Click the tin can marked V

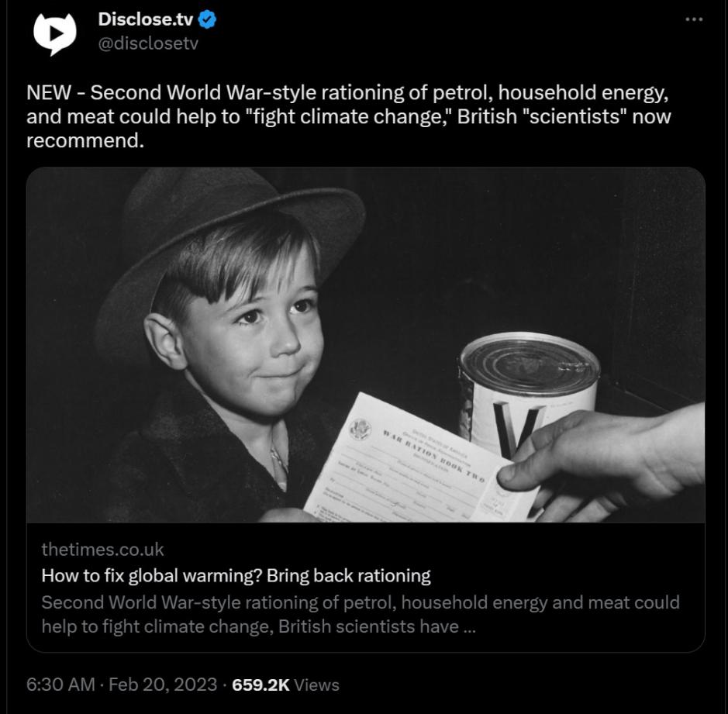529,388
